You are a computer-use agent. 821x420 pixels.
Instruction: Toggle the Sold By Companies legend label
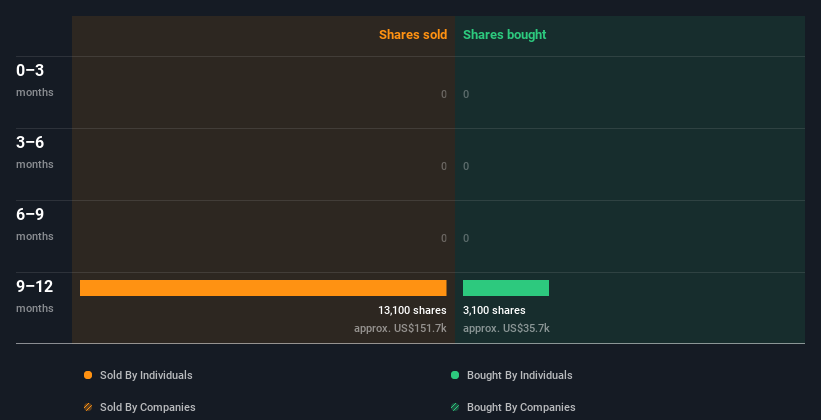pos(148,407)
